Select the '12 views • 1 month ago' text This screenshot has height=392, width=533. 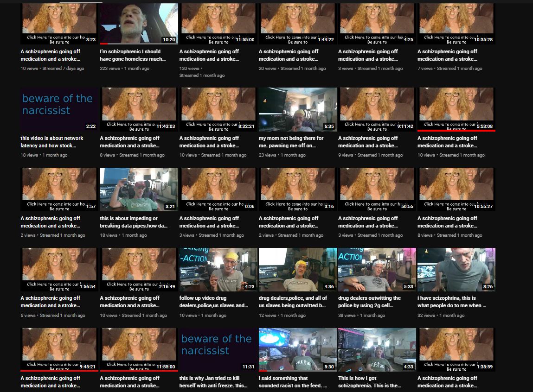[282, 315]
